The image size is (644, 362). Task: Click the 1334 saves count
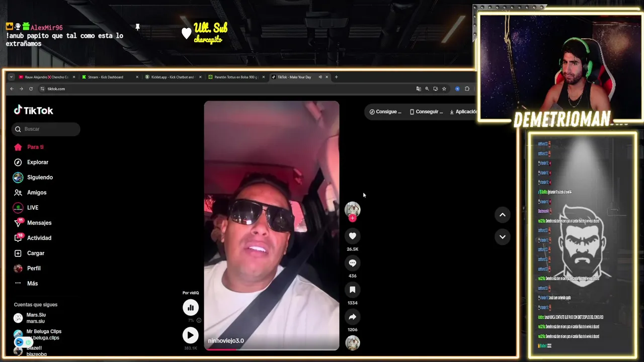[352, 303]
